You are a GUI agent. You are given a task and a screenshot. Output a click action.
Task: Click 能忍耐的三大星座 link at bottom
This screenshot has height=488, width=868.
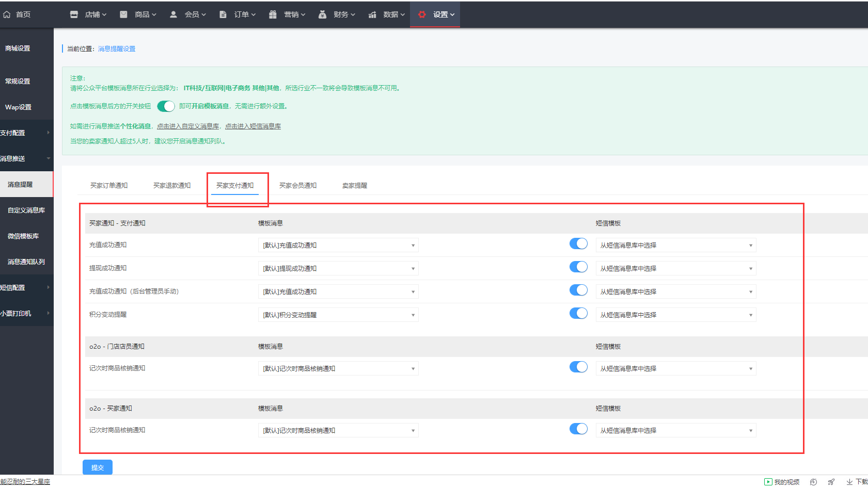(25, 482)
